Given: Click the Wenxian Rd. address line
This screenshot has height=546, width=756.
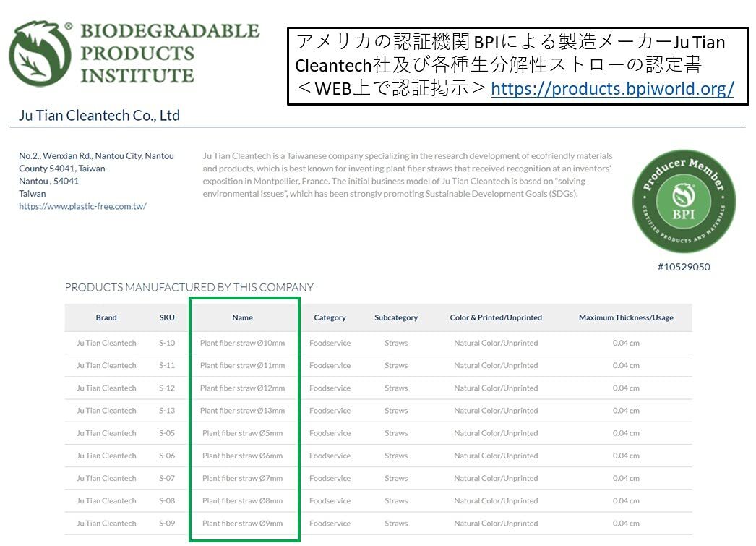Looking at the screenshot, I should pyautogui.click(x=96, y=155).
